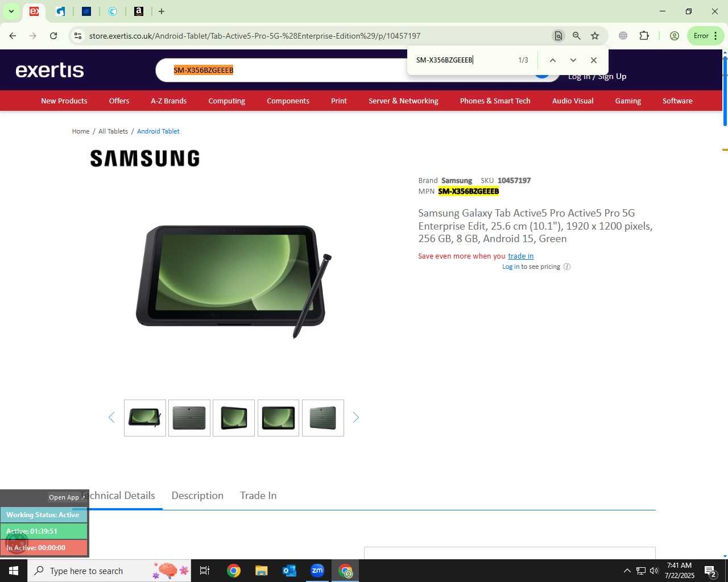Click the find-in-page text field
Viewport: 728px width, 582px height.
[464, 60]
